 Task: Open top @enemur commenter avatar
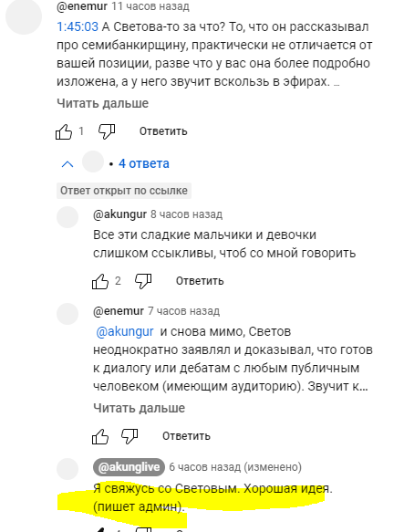24,16
